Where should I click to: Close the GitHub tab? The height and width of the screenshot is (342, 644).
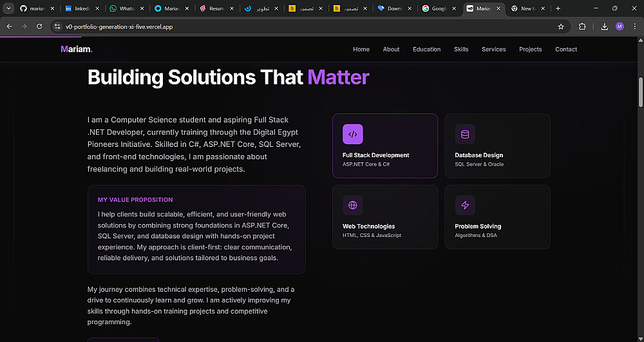click(x=52, y=8)
